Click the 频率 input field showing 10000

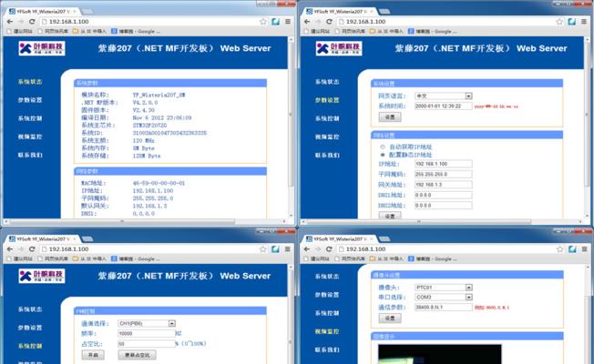[x=147, y=334]
